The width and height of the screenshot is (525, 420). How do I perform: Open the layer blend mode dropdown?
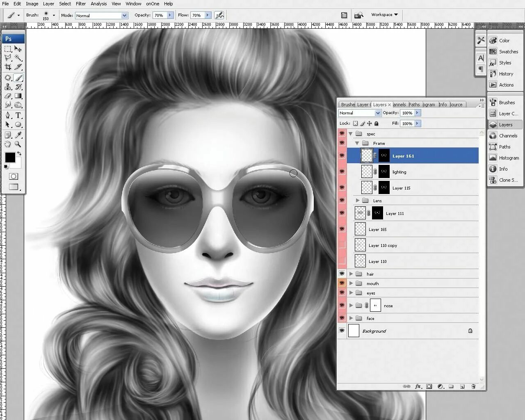coord(360,113)
